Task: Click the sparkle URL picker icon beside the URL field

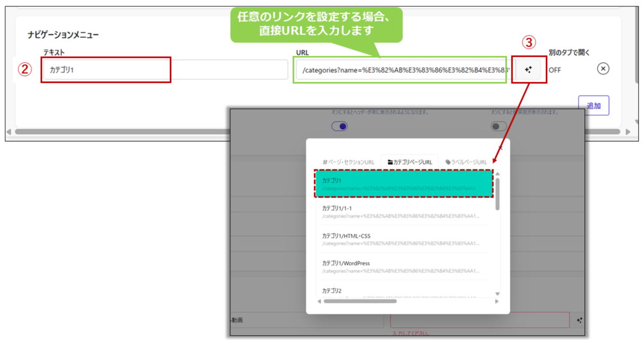Action: pyautogui.click(x=528, y=70)
